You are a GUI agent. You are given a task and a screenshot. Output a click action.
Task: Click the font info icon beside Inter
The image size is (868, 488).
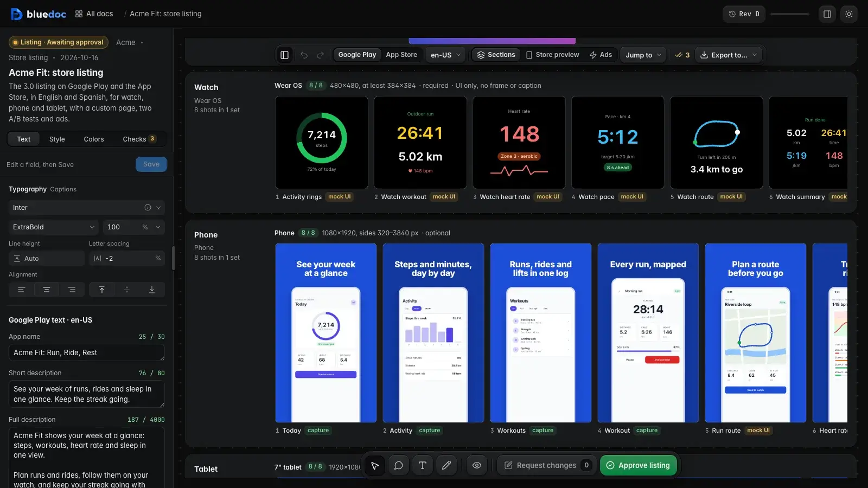148,208
